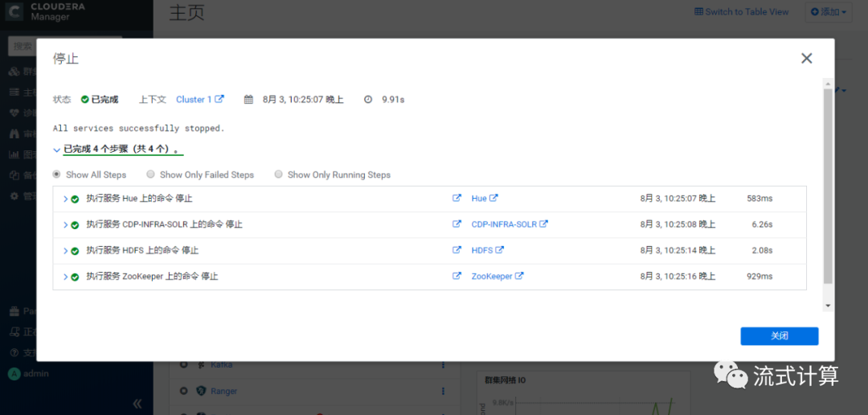Click the calendar icon beside the date
Screen dimensions: 868x415
[x=248, y=100]
